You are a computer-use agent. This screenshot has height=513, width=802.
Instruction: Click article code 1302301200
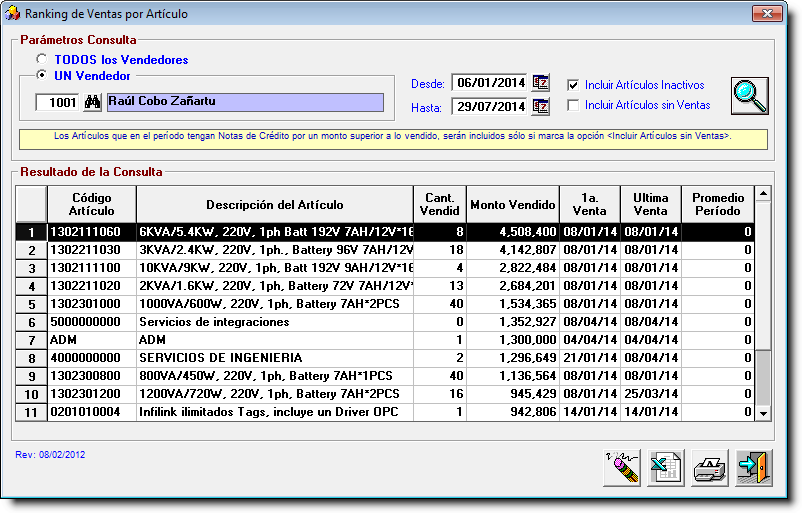92,394
